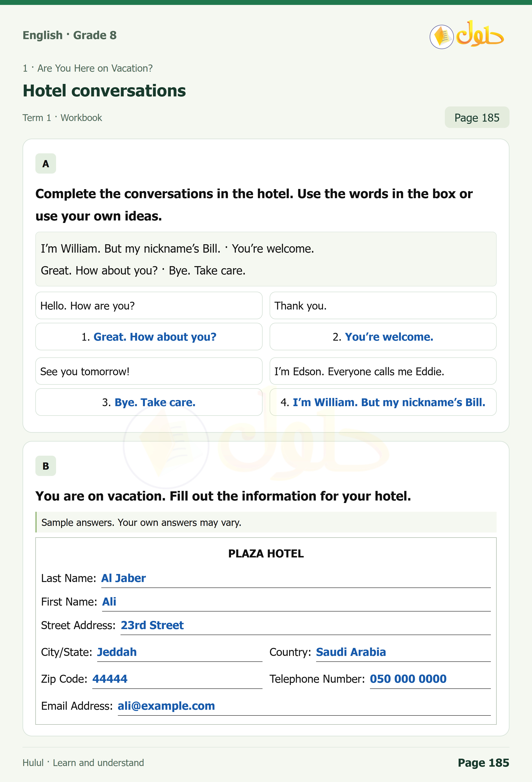
Task: Click 'I'm William. But my nickname's Bill.' in word box
Action: click(x=131, y=249)
